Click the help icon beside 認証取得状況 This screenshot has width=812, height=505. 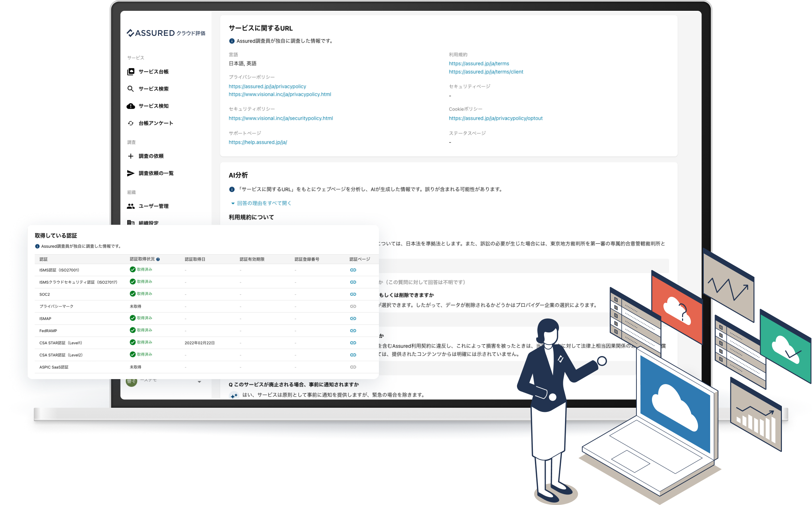pyautogui.click(x=158, y=259)
